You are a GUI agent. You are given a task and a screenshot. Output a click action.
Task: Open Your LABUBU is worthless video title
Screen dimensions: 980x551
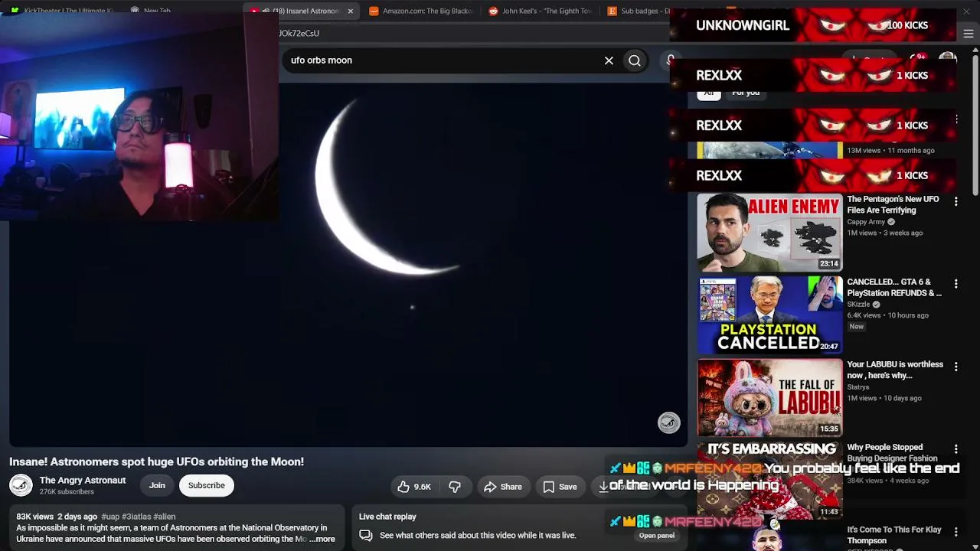(x=895, y=370)
